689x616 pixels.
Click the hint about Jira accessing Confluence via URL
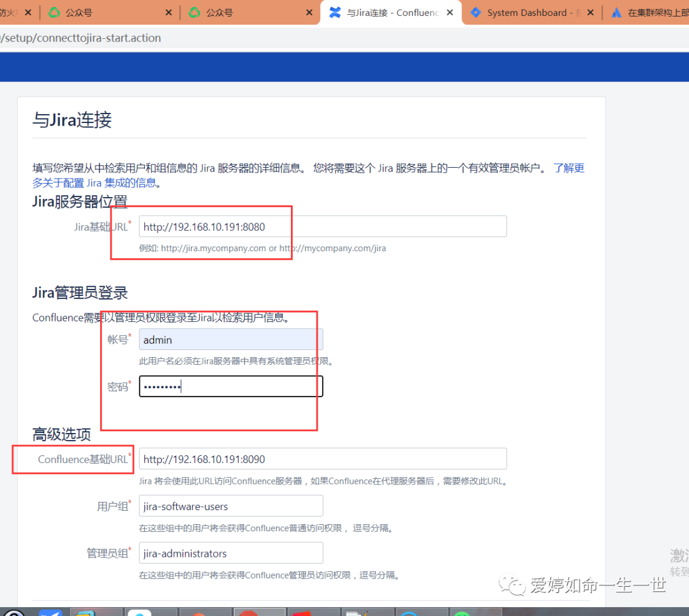click(324, 481)
